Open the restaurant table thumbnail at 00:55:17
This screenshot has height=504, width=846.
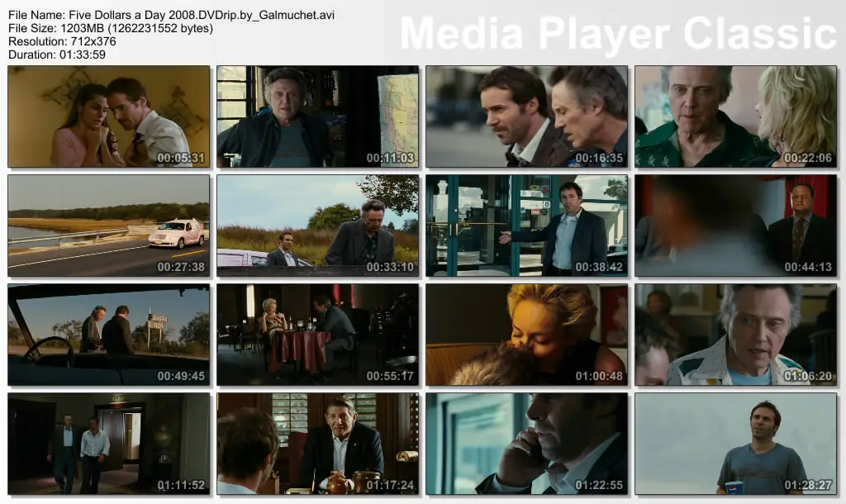[318, 335]
